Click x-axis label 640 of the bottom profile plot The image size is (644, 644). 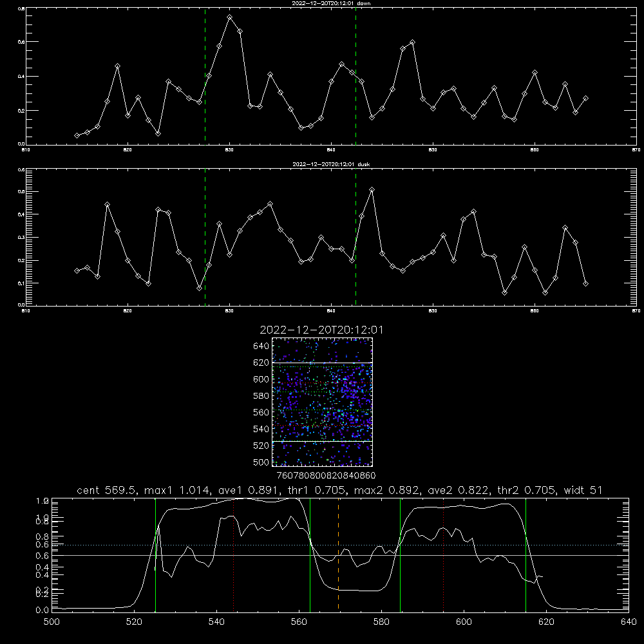point(629,622)
